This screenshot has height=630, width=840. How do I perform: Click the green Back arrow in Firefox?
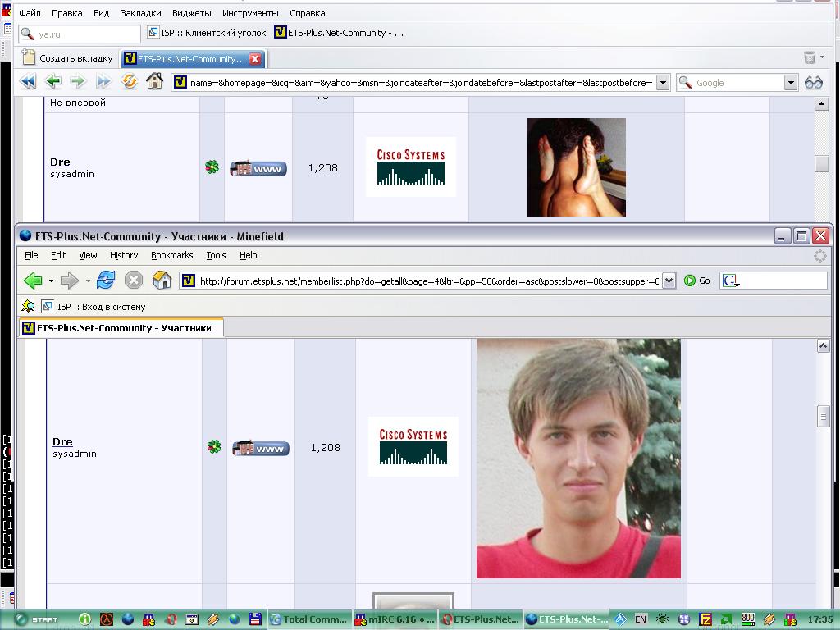[33, 281]
